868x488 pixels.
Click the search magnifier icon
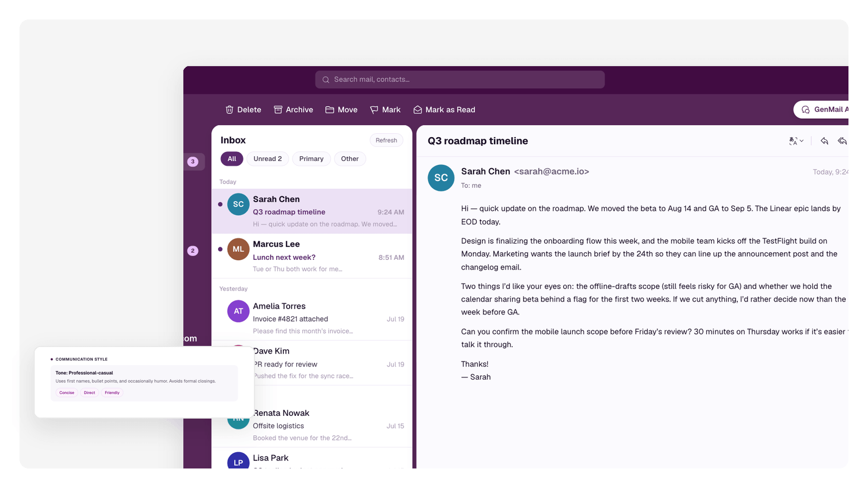click(326, 80)
